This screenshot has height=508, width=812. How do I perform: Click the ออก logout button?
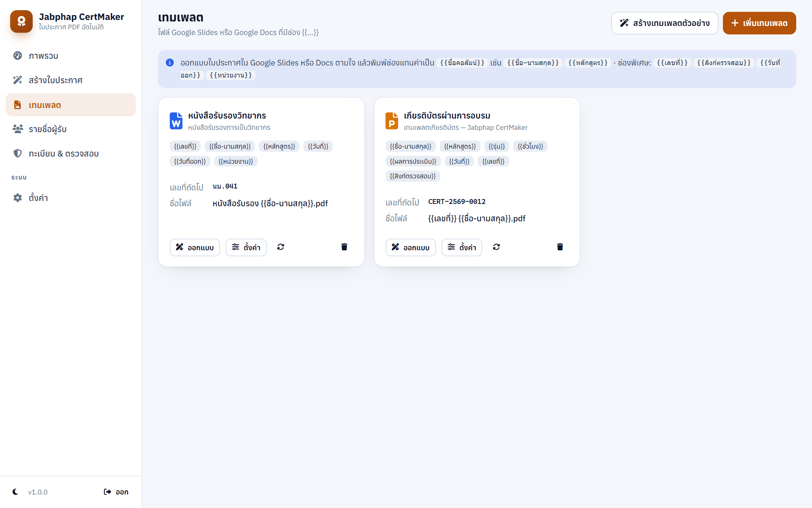point(116,492)
